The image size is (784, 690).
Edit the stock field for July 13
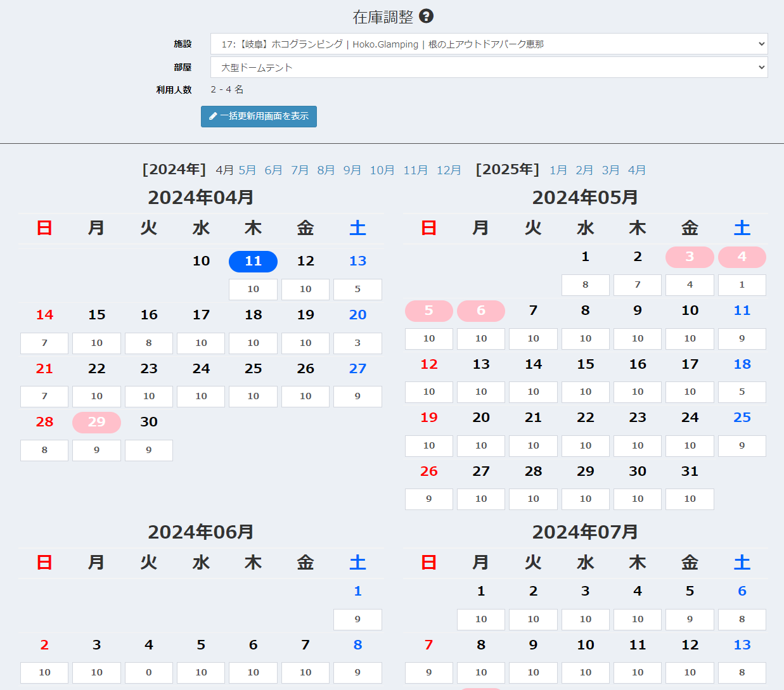pos(742,673)
